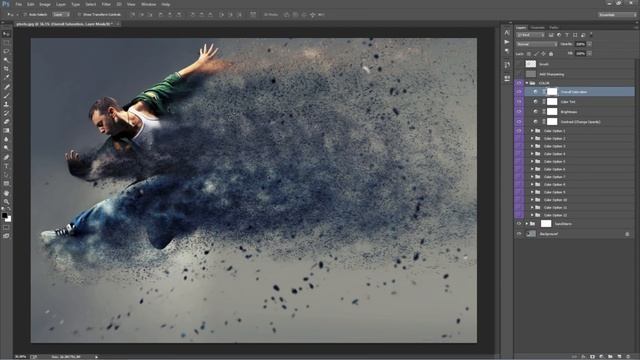The image size is (640, 360).
Task: Click the foreground color swatch
Action: coord(4,215)
